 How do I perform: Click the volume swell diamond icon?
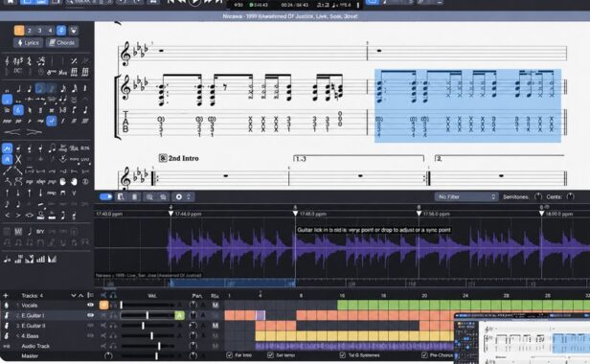pos(30,216)
